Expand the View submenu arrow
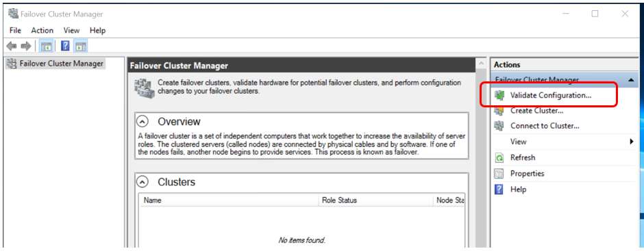Screen dimensions: 644x251 coord(632,142)
